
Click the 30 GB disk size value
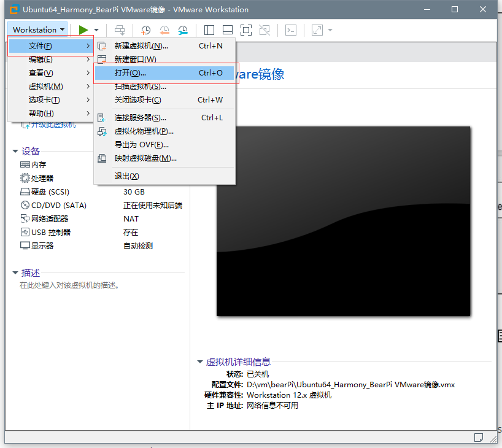click(134, 192)
